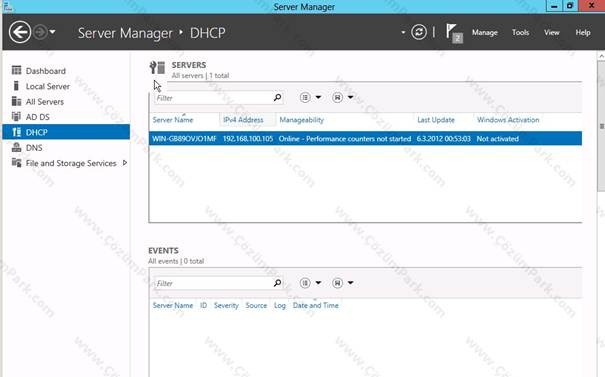Screen dimensions: 605x377
Task: Open the notifications flag icon
Action: [x=454, y=33]
